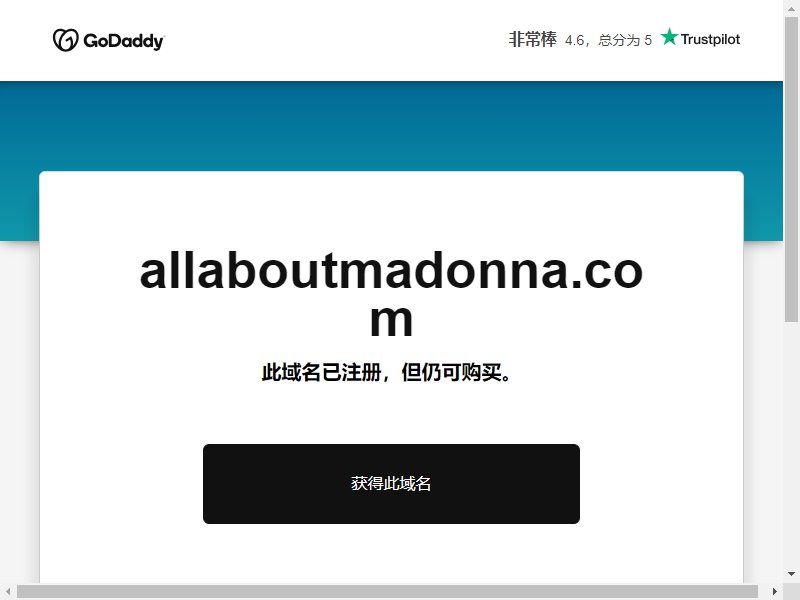Click the horizontal scrollbar thumb
The height and width of the screenshot is (600, 800).
point(387,591)
